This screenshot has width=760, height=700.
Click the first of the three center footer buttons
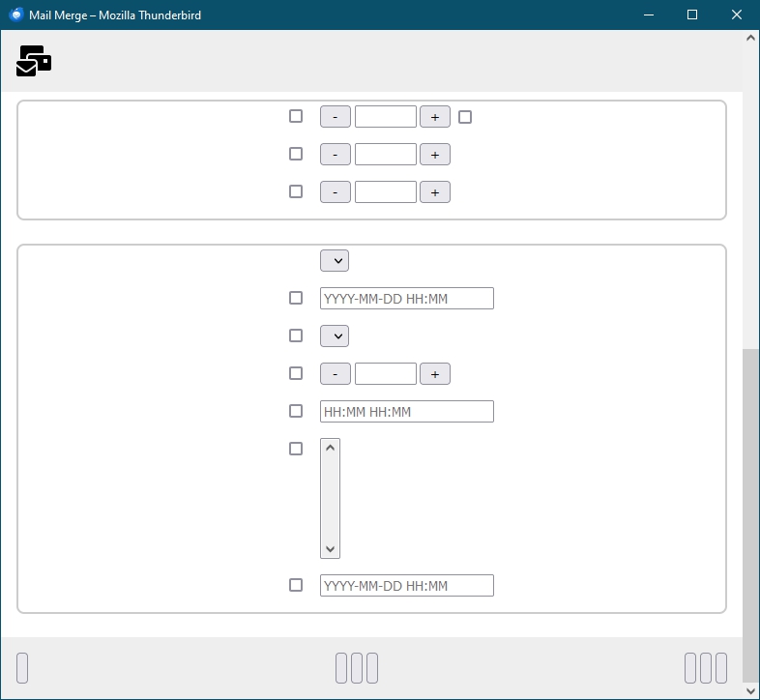pos(341,668)
